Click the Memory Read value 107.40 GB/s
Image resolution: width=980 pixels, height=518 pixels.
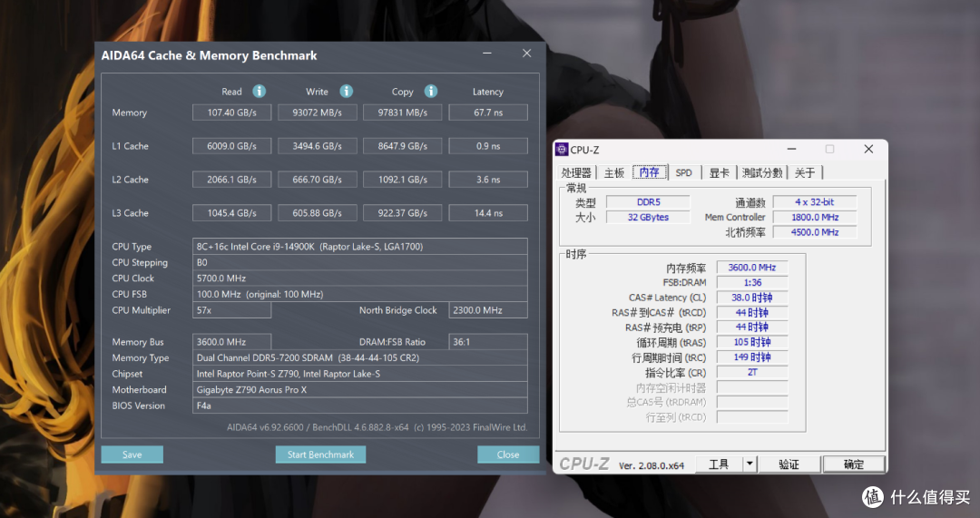pos(232,112)
